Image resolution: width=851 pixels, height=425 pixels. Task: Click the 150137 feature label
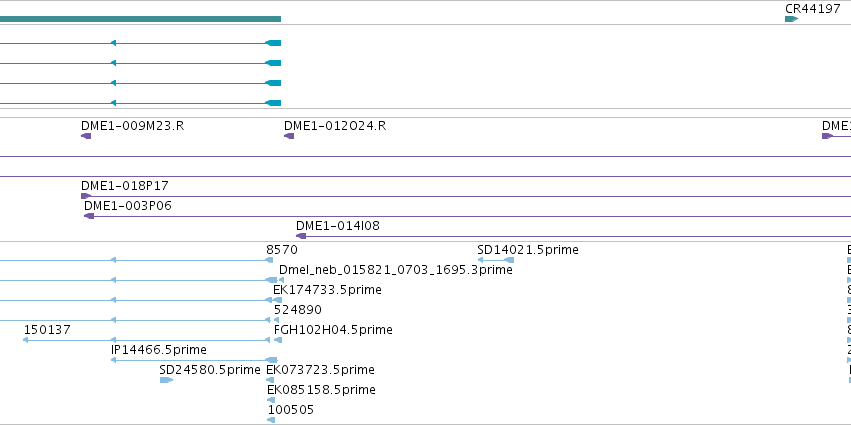[x=47, y=330]
